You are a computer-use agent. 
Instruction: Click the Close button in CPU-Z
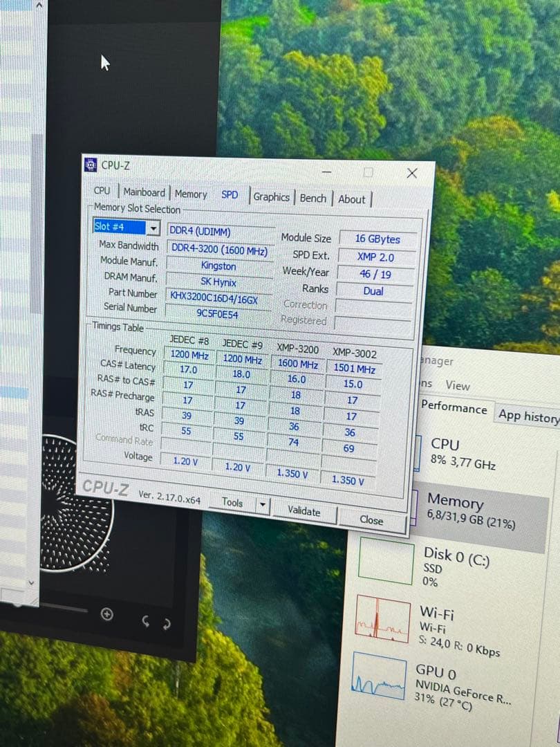[x=371, y=520]
